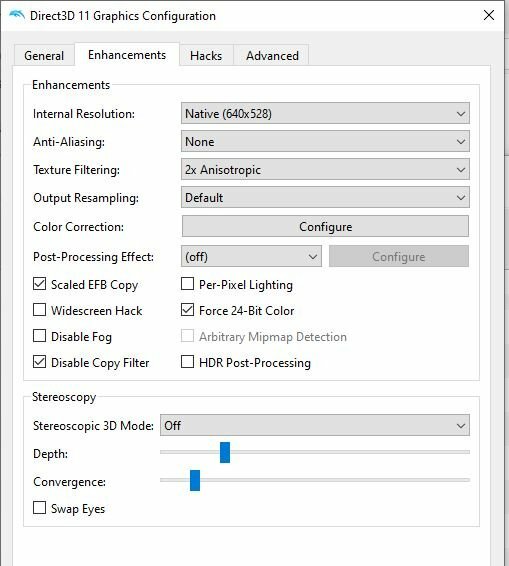509x566 pixels.
Task: Click the Anti-Aliasing label
Action: (x=69, y=142)
